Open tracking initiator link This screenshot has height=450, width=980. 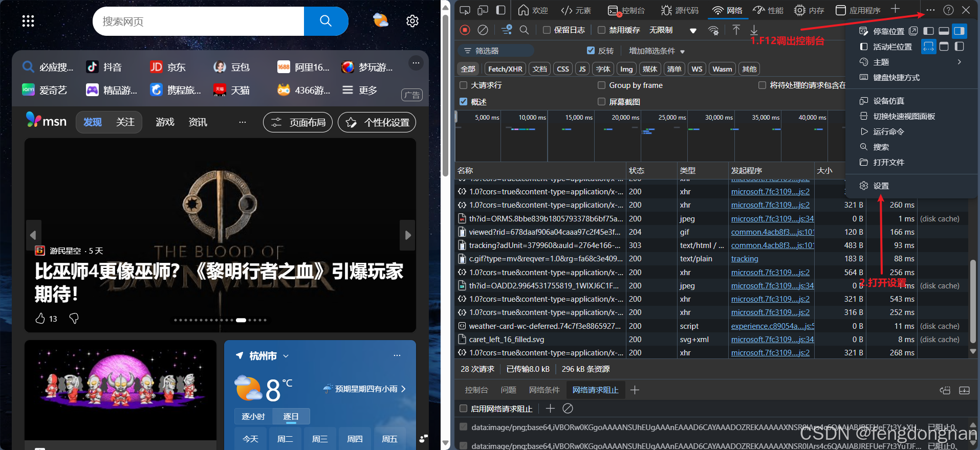pos(745,259)
